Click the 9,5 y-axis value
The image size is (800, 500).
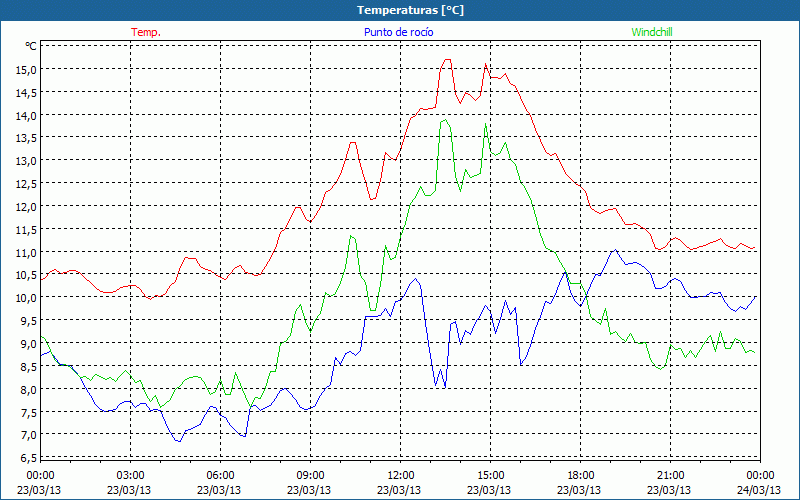pyautogui.click(x=29, y=320)
